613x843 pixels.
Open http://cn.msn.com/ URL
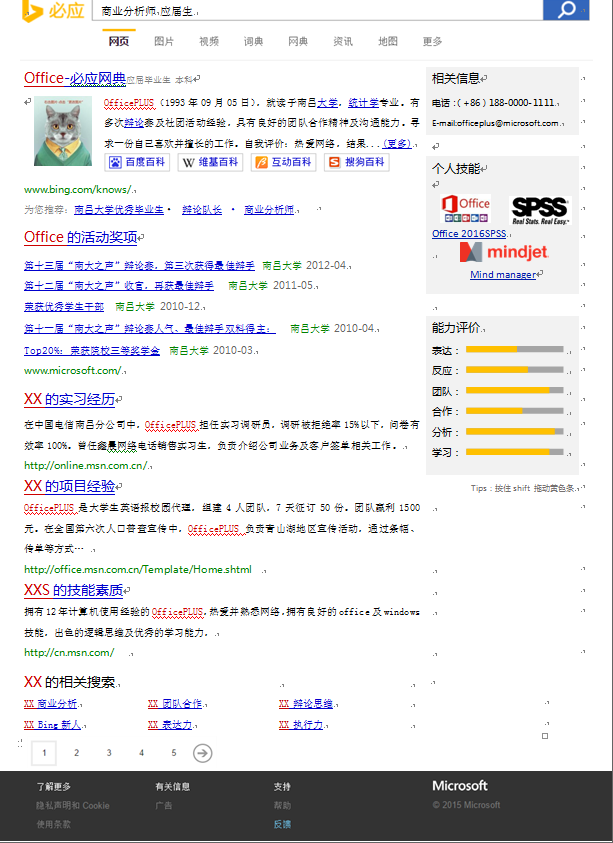click(x=69, y=653)
